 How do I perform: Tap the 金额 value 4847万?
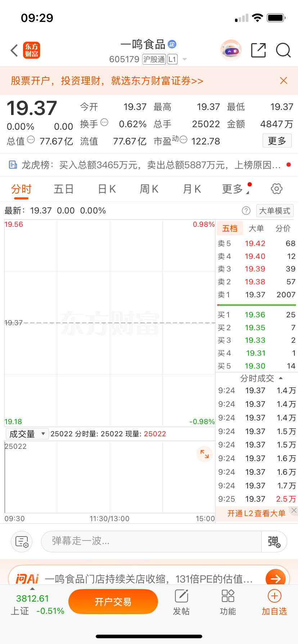pos(277,124)
